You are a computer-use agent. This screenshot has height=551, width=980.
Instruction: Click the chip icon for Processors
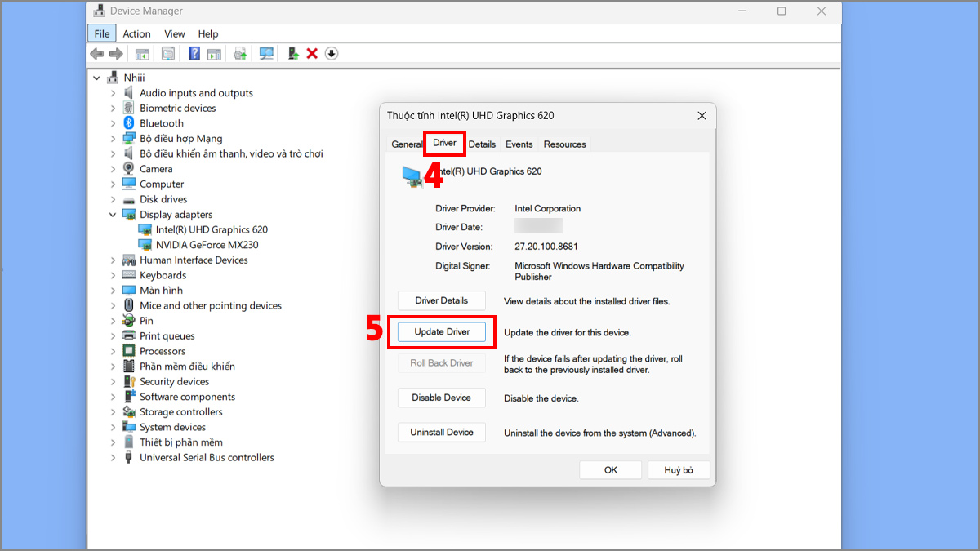(129, 351)
